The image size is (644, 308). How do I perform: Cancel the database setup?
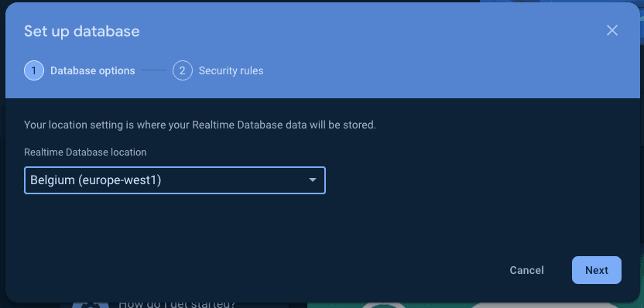[x=526, y=270]
